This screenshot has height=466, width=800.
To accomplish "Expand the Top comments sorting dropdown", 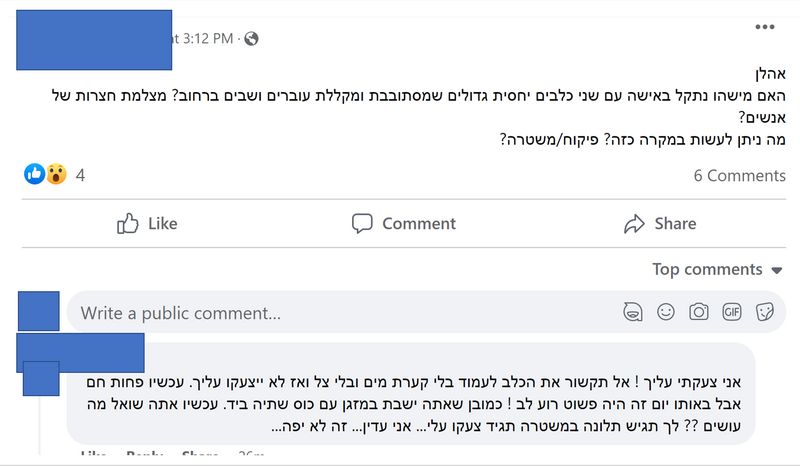I will pos(717,269).
